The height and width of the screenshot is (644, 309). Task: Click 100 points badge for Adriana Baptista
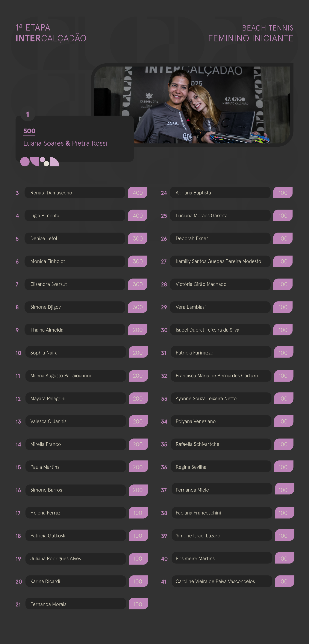tap(283, 192)
